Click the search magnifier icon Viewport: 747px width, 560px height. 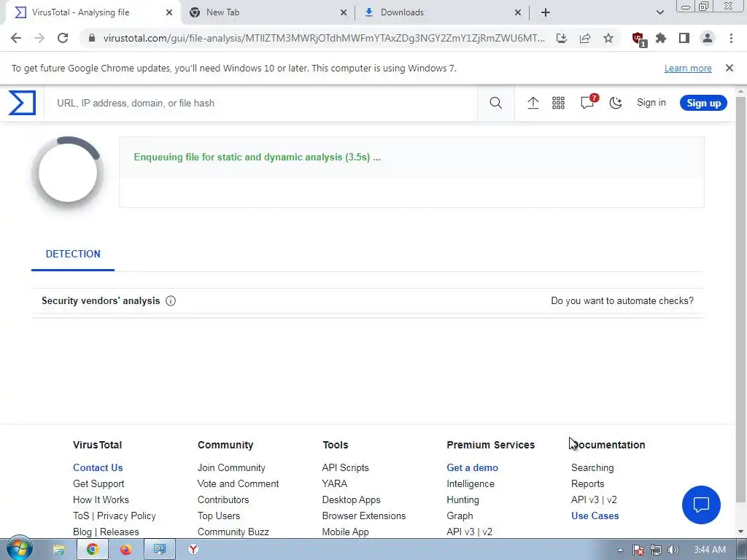[x=495, y=103]
